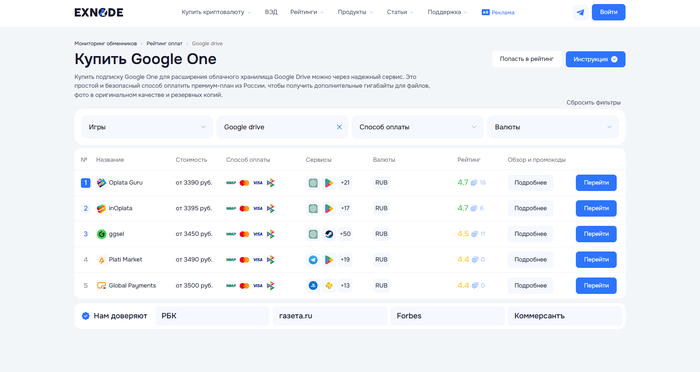Viewport: 700px width, 372px height.
Task: Click Oplata Guru logo icon
Action: click(x=101, y=183)
